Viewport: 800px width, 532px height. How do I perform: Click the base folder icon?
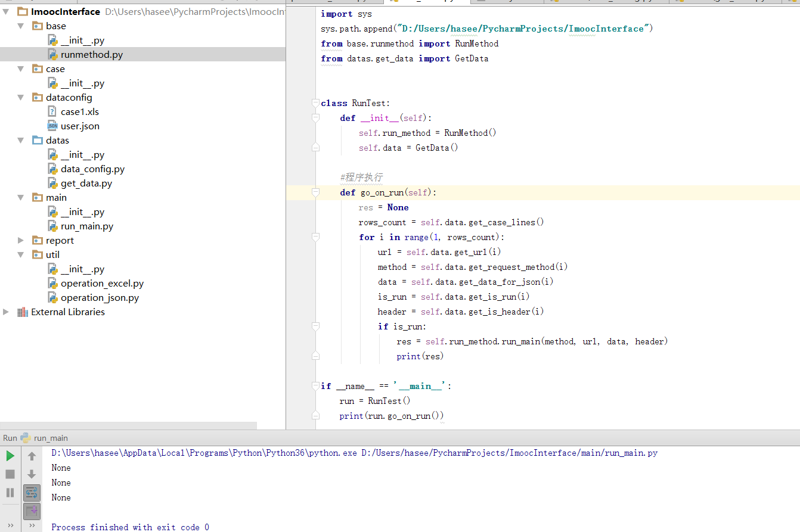tap(38, 26)
